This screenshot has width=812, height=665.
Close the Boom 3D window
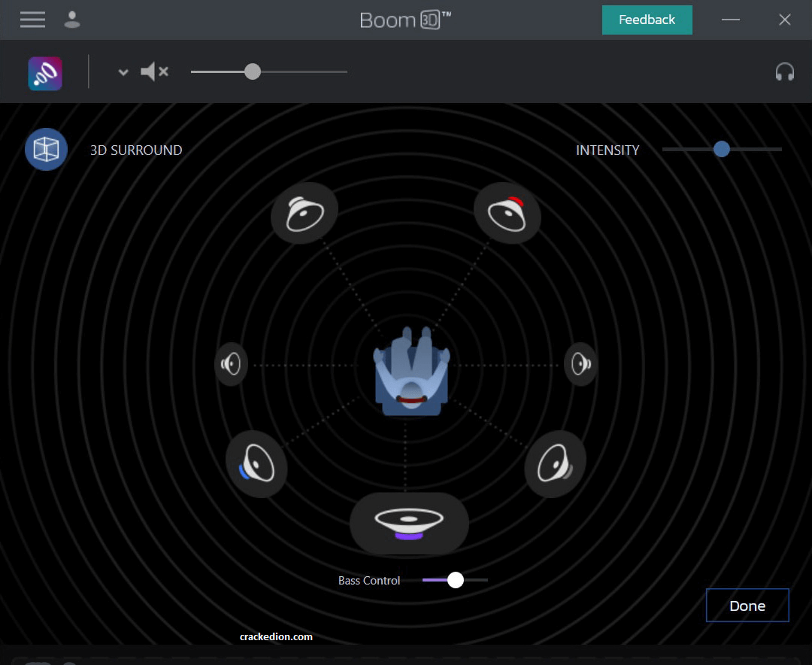coord(784,20)
